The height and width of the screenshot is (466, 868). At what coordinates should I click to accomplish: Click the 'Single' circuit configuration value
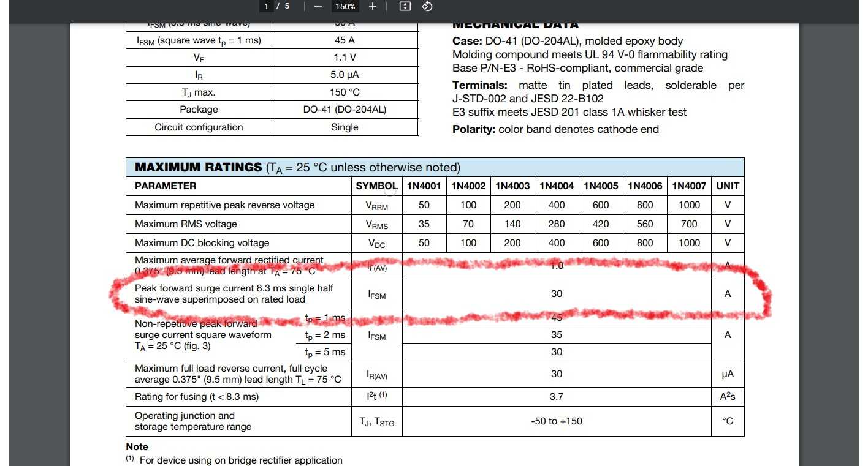tap(345, 127)
